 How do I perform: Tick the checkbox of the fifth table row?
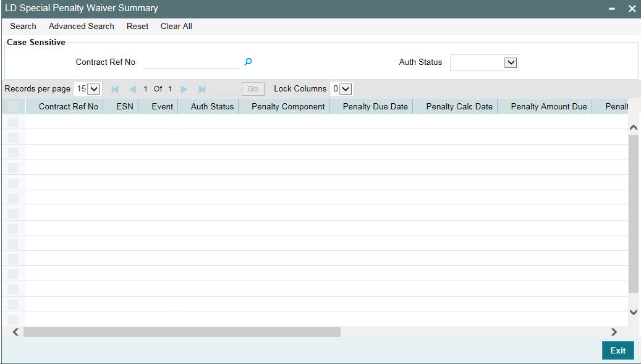13,183
